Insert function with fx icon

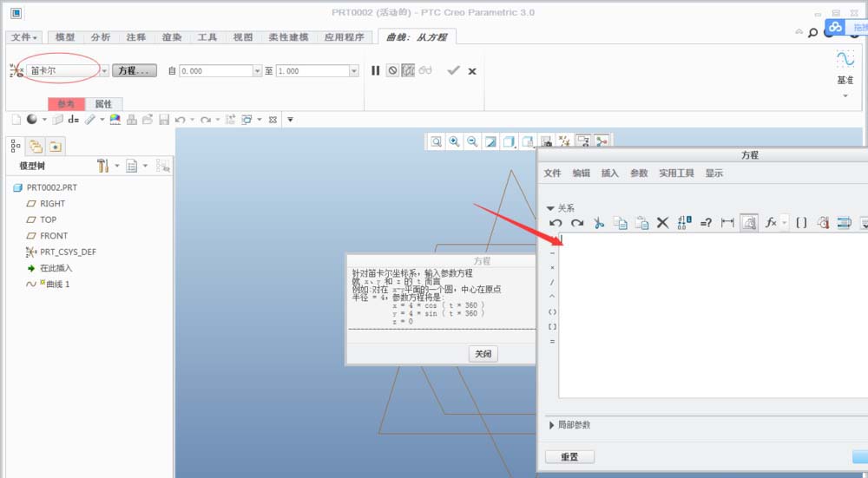[770, 222]
